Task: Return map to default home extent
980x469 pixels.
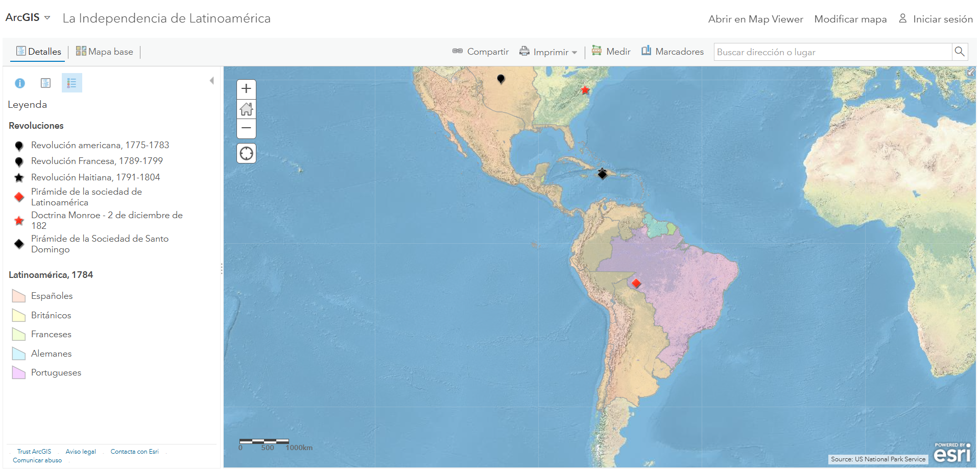Action: point(246,109)
